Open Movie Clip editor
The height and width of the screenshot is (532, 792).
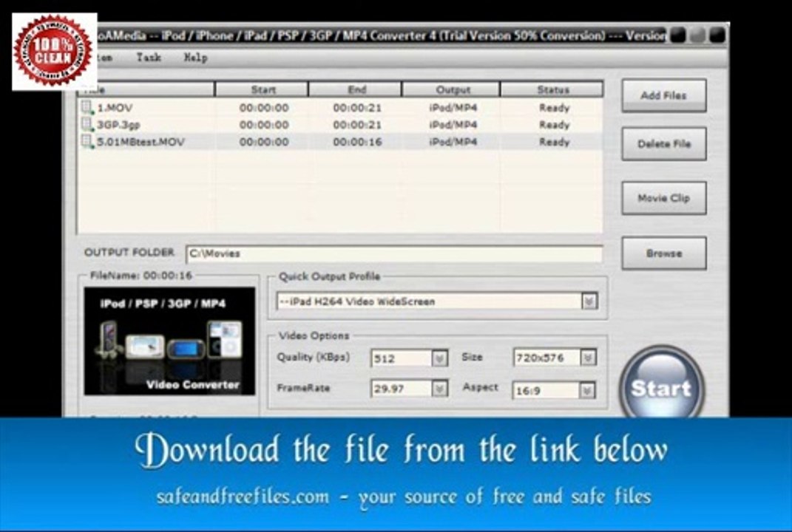click(663, 198)
